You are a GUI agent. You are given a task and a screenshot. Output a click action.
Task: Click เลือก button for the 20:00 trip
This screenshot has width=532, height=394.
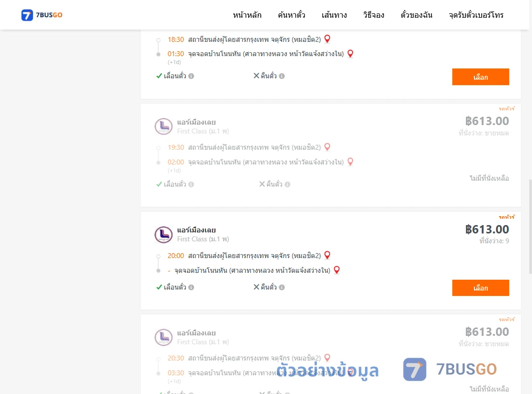click(x=480, y=288)
